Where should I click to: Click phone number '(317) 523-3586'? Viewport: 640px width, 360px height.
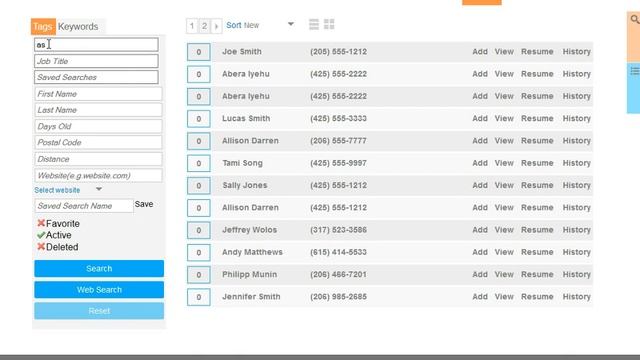[x=338, y=230]
